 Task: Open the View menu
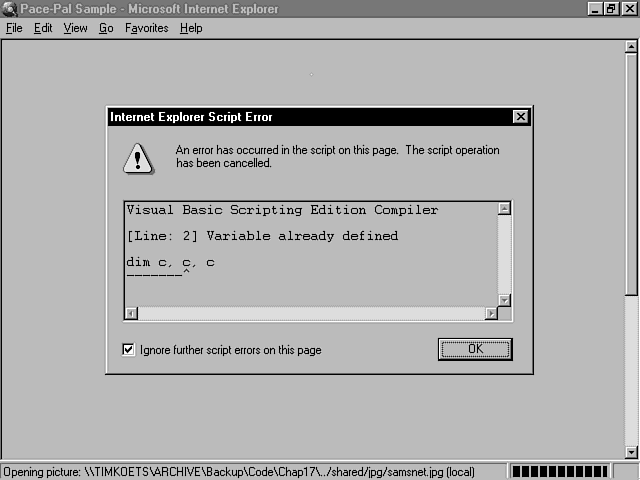pyautogui.click(x=75, y=28)
